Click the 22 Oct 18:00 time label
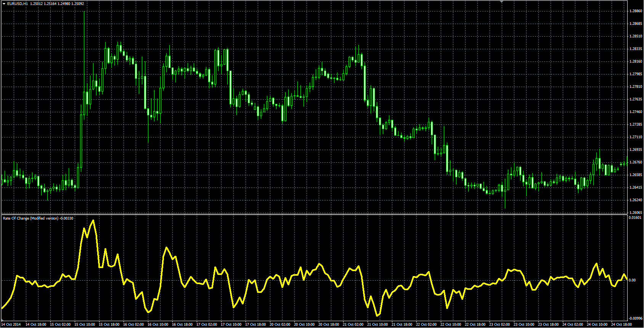The width and height of the screenshot is (644, 328). tap(475, 325)
